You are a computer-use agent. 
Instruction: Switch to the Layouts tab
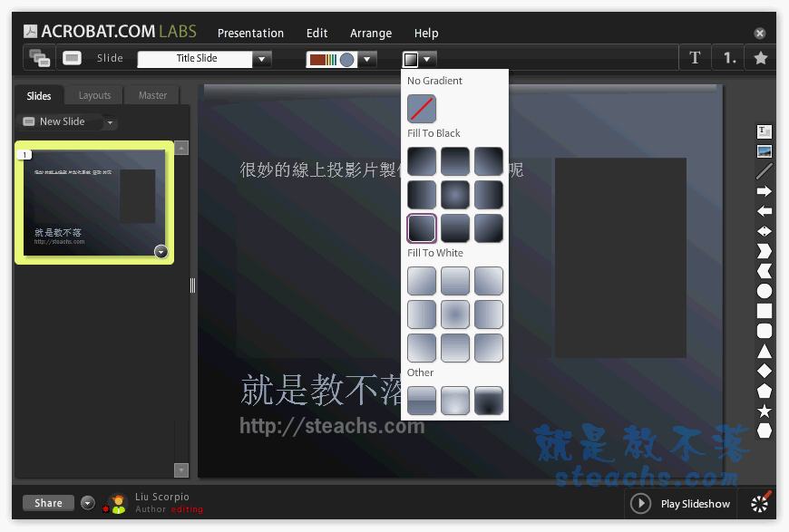click(94, 95)
